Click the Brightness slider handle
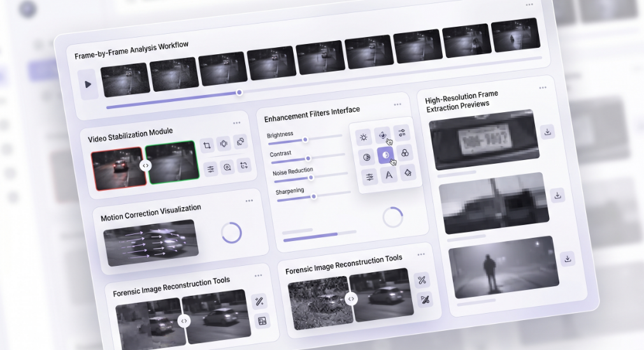The height and width of the screenshot is (350, 644). click(305, 140)
